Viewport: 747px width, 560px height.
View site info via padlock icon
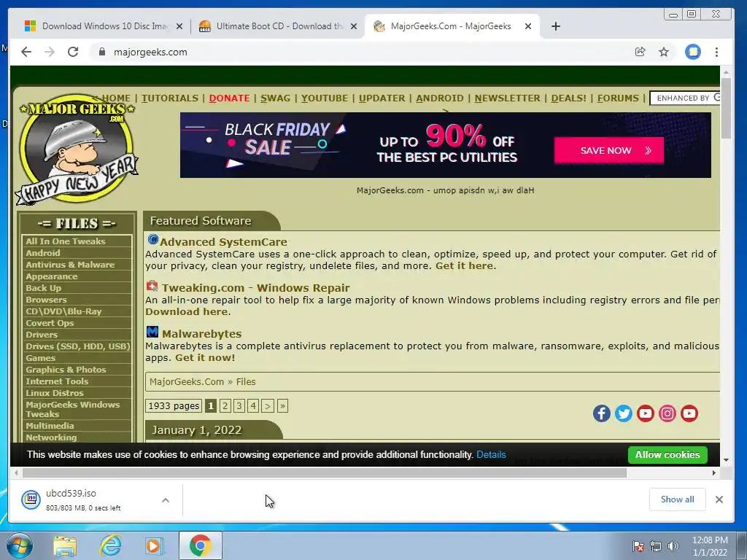(x=101, y=52)
